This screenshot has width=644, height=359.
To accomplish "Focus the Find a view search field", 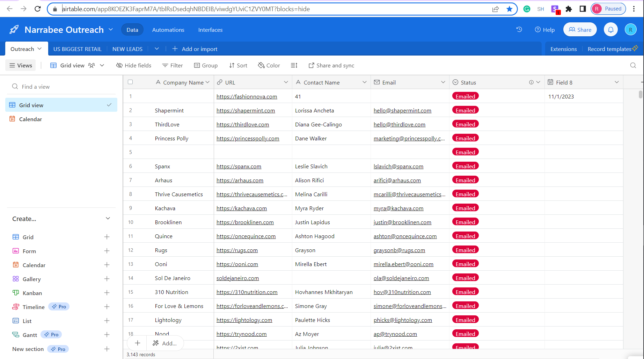I will click(x=61, y=87).
